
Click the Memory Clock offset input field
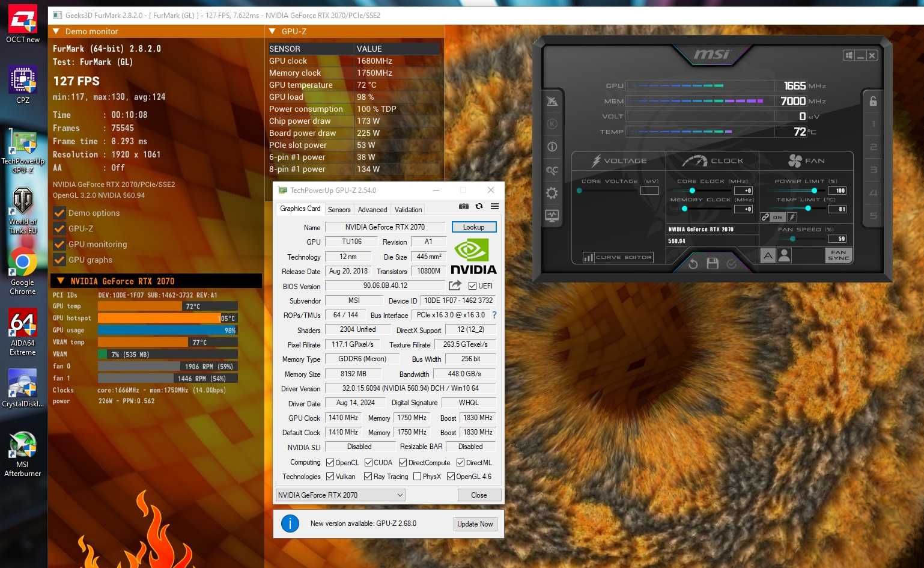(743, 209)
